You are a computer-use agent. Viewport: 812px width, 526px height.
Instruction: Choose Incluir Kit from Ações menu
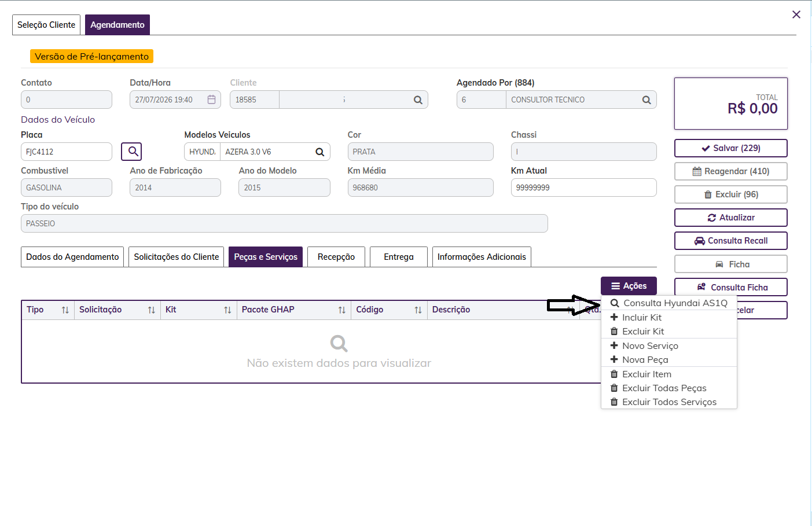point(669,317)
